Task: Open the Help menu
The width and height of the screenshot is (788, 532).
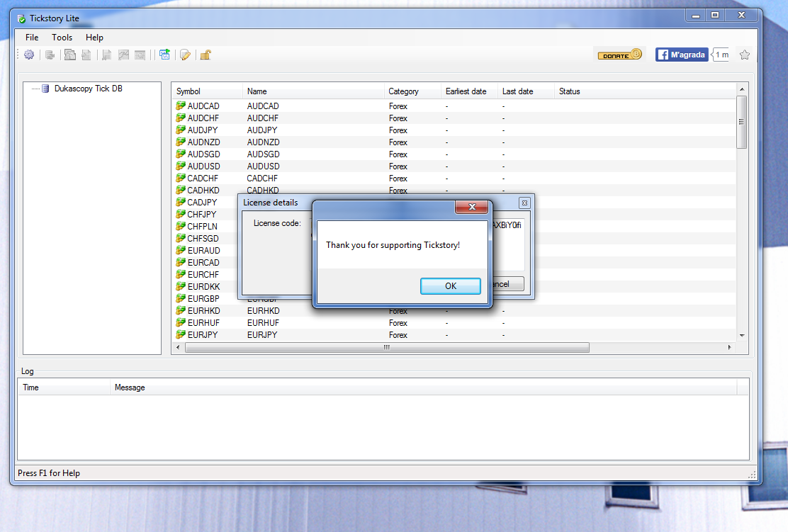Action: [x=94, y=37]
